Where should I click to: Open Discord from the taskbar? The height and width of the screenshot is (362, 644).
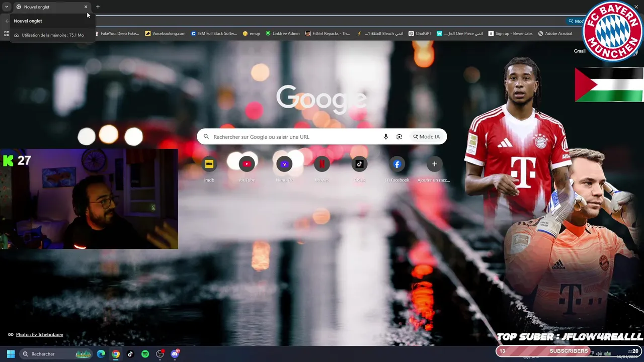[x=175, y=354]
